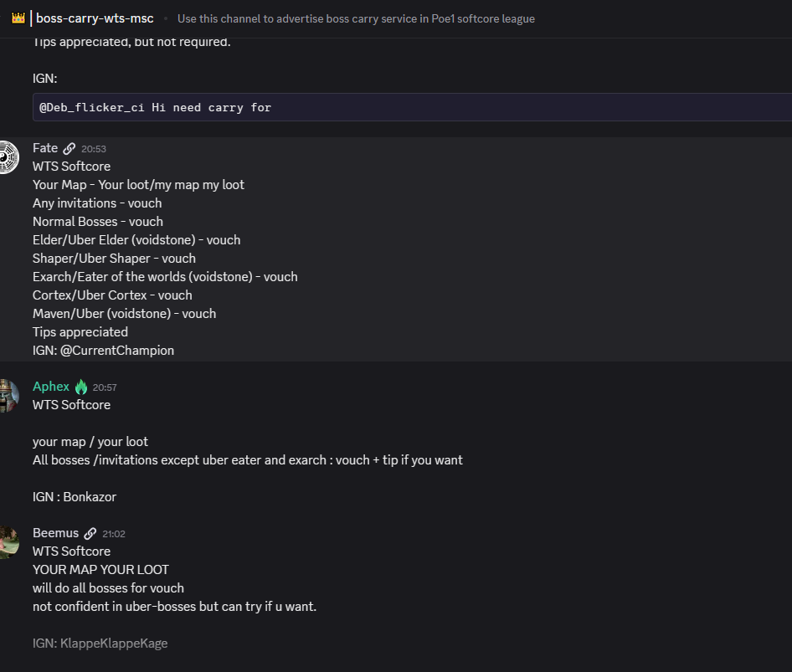
Task: Click the green Aphex username
Action: pyautogui.click(x=51, y=387)
